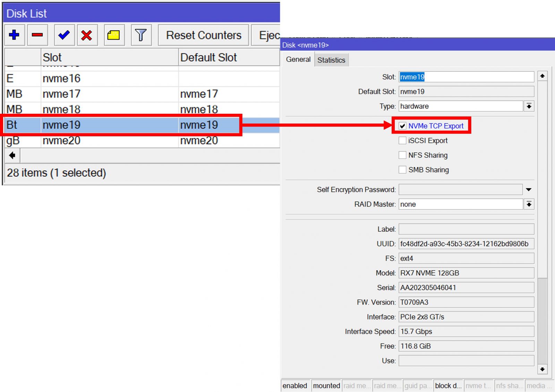Click the Reset Counters button
The image size is (555, 392).
204,35
